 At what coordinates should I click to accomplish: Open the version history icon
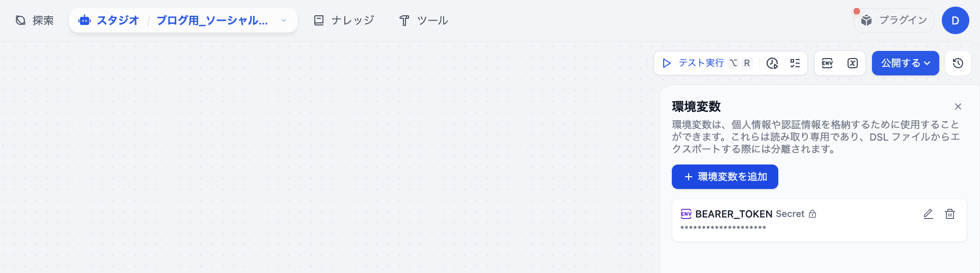pos(958,63)
